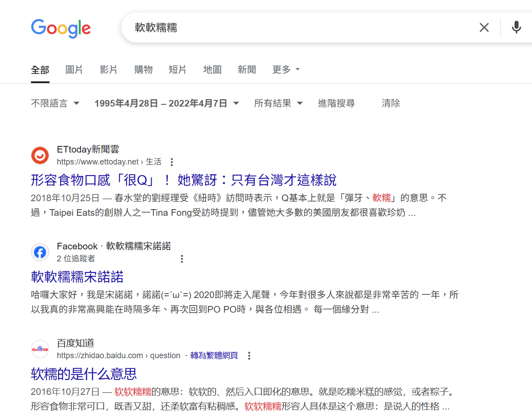Click the ettoday.net URL breadcrumb
532x413 pixels.
point(109,162)
